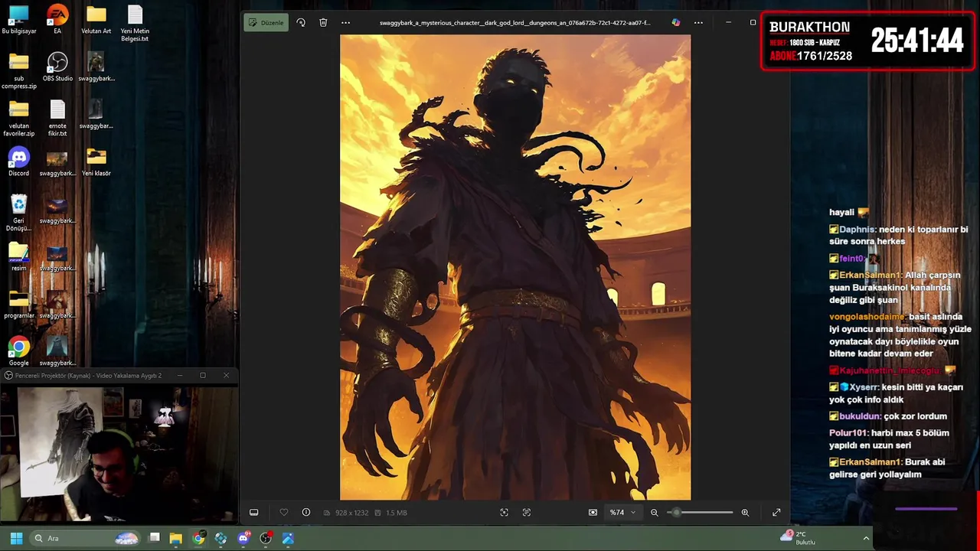The image size is (980, 551).
Task: Select the Velutan Art folder
Action: (x=96, y=21)
